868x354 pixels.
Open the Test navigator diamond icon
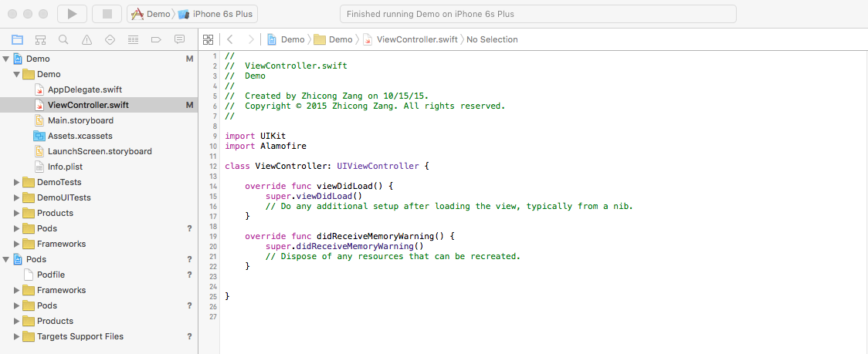[x=110, y=39]
